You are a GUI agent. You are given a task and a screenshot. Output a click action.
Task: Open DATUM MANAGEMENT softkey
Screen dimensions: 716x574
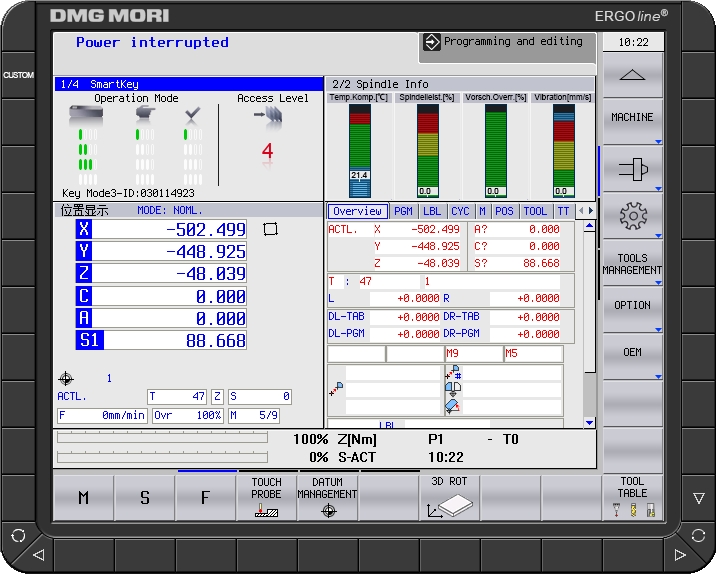(327, 497)
